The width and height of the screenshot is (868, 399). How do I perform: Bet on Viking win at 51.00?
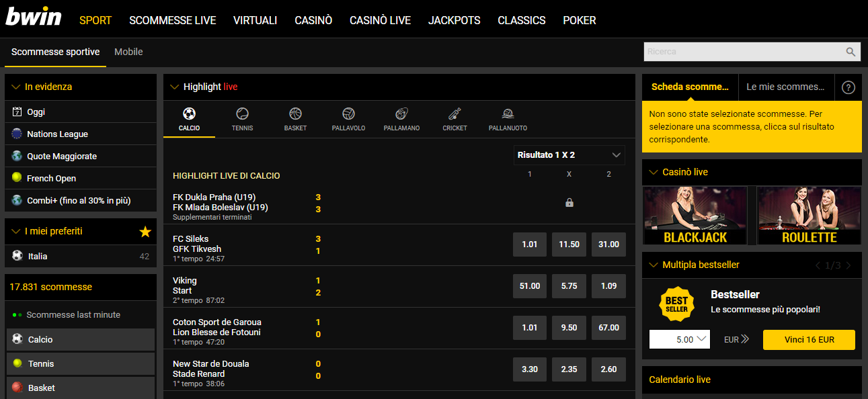(x=530, y=286)
